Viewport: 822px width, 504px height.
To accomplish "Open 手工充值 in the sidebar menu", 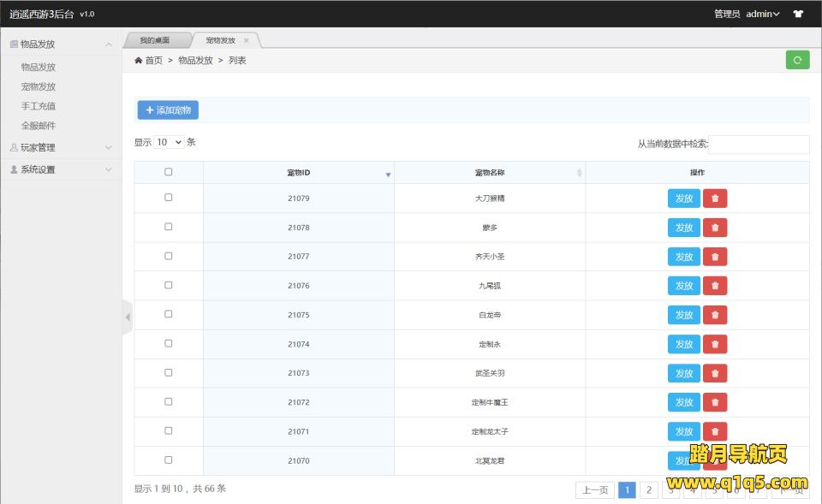I will [39, 106].
